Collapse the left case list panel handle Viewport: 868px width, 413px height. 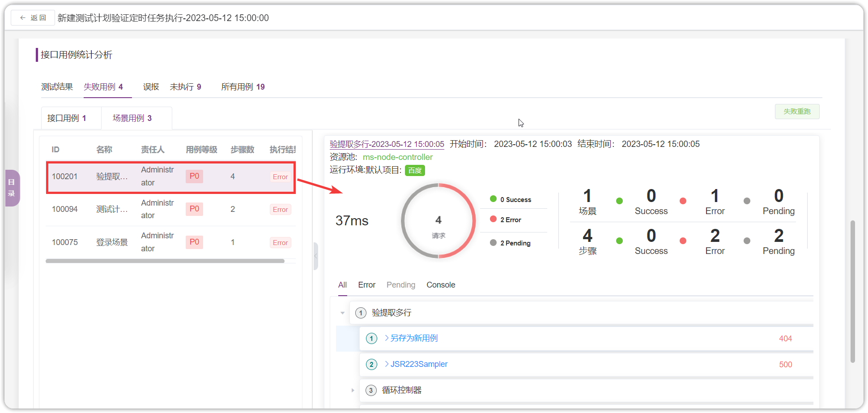pos(316,256)
